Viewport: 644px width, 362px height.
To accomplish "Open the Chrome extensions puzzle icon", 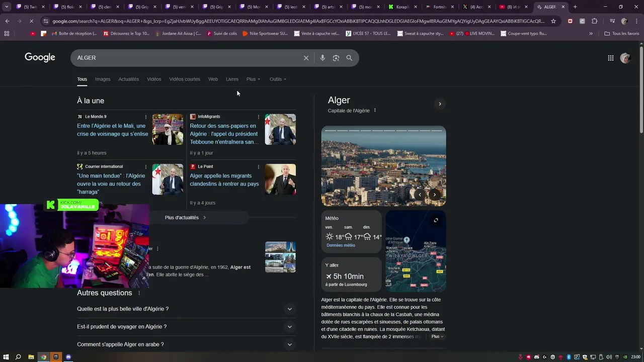I will tap(594, 21).
